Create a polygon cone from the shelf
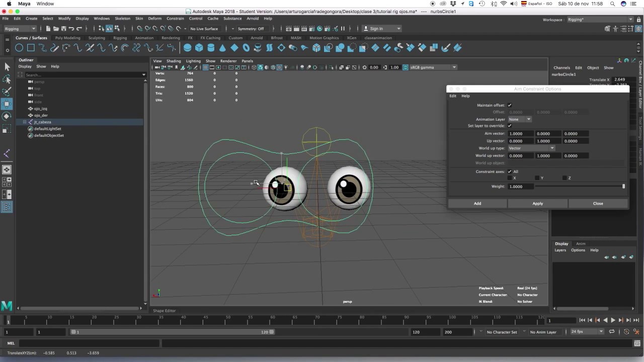 [222, 48]
